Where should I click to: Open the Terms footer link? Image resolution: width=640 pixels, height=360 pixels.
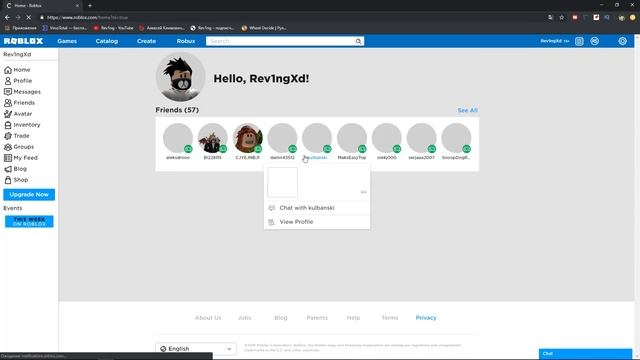390,318
